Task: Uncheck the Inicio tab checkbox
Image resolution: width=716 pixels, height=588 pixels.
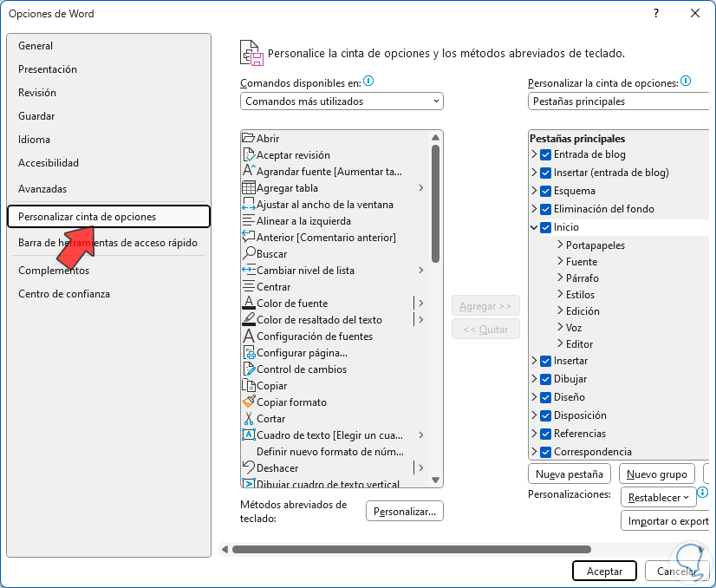Action: tap(545, 227)
